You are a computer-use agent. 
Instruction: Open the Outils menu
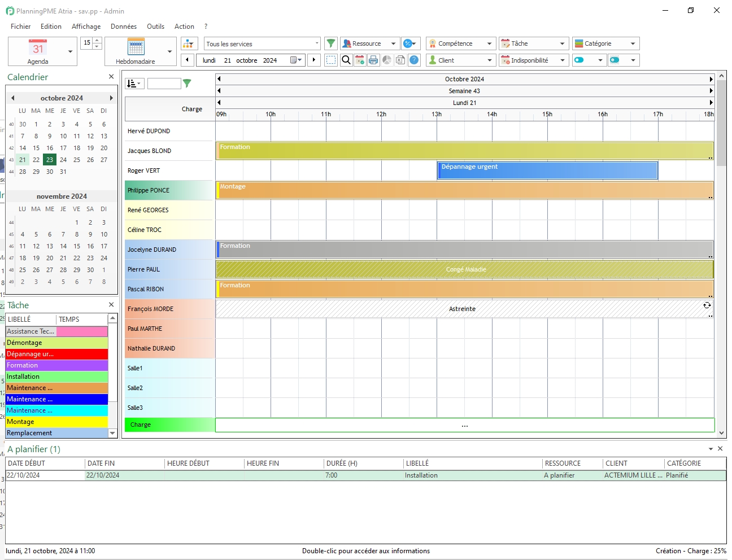tap(155, 26)
